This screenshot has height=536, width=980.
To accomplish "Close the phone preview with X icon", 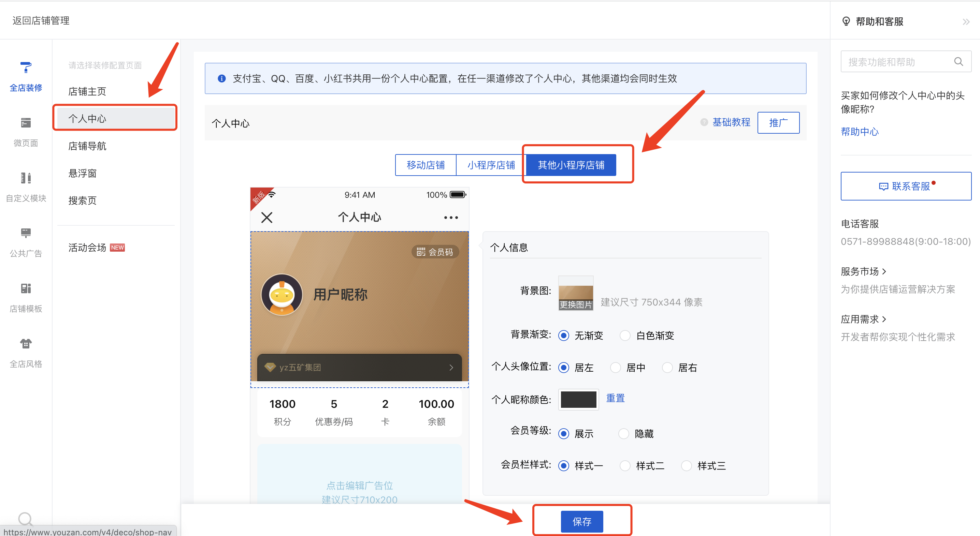I will [267, 218].
